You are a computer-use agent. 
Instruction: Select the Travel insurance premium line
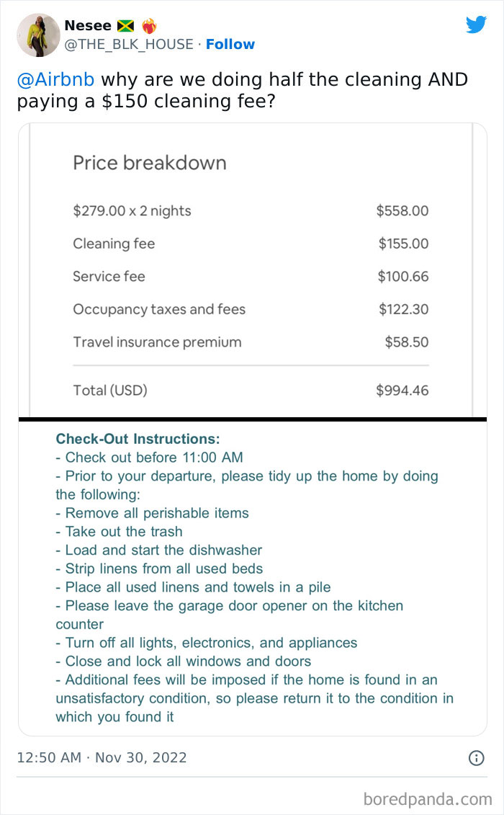[157, 342]
